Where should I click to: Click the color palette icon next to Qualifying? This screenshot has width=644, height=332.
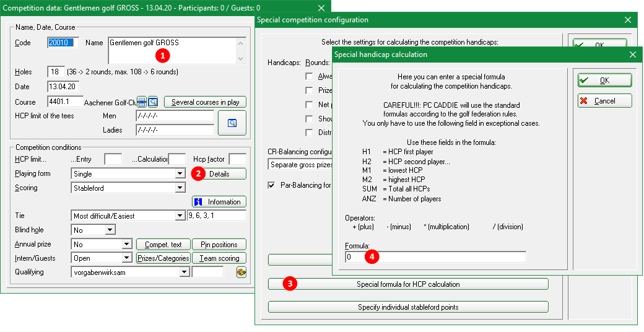click(241, 272)
